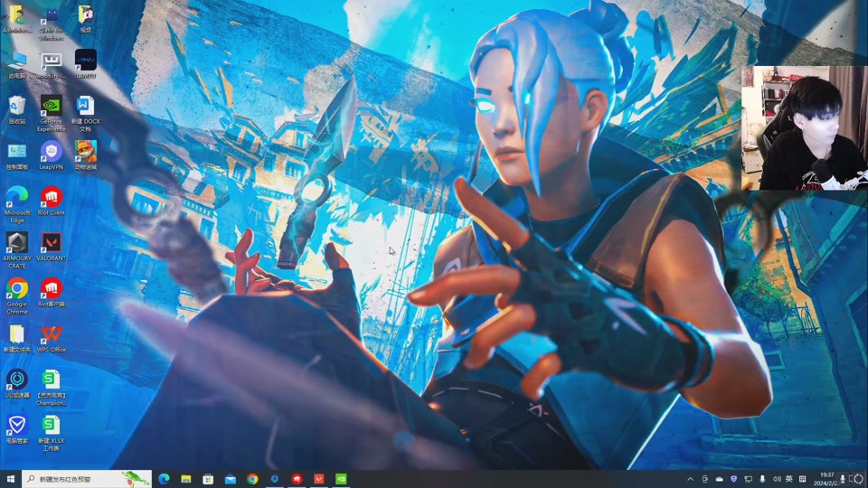Open Chrome from the taskbar
This screenshot has height=488, width=868.
coord(252,479)
